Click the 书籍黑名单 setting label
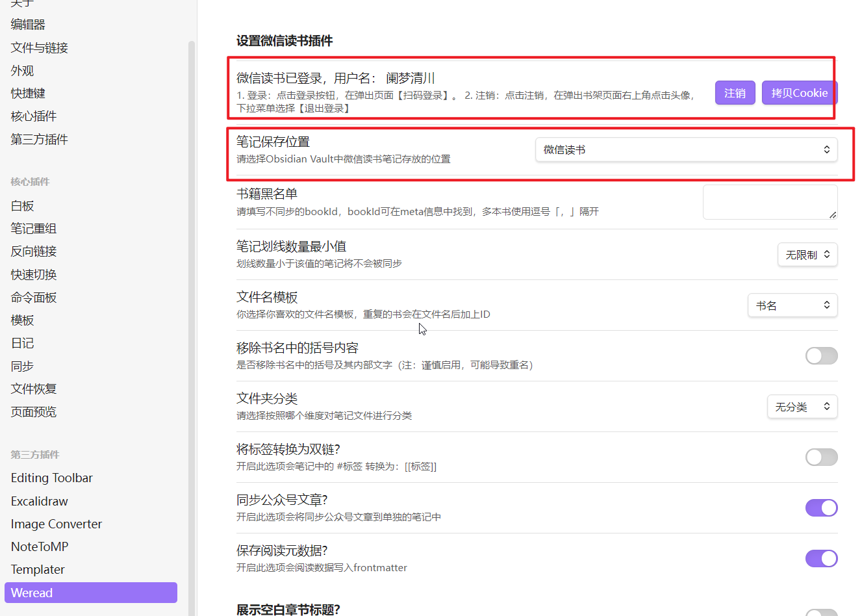Screen dimensions: 862x616 [267, 194]
